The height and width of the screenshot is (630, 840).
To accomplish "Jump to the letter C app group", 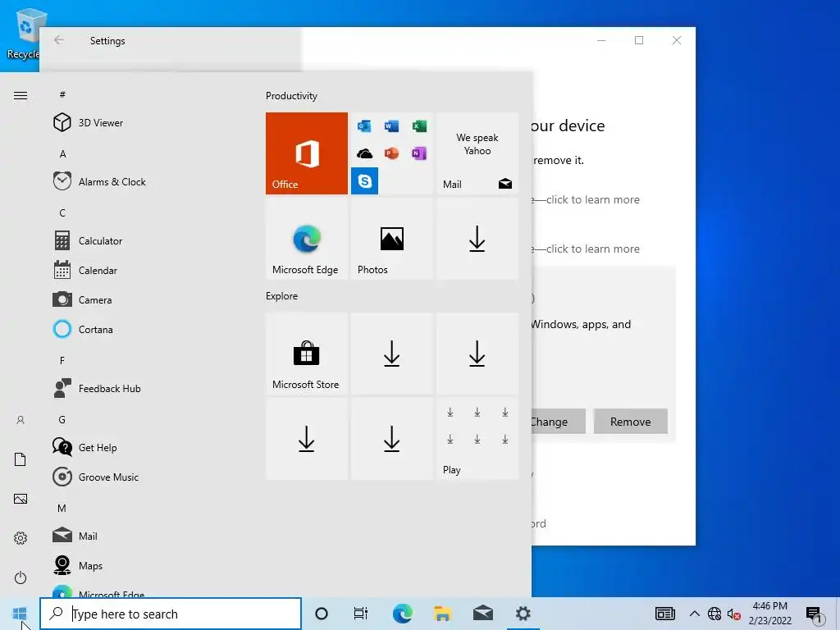I will (x=62, y=212).
